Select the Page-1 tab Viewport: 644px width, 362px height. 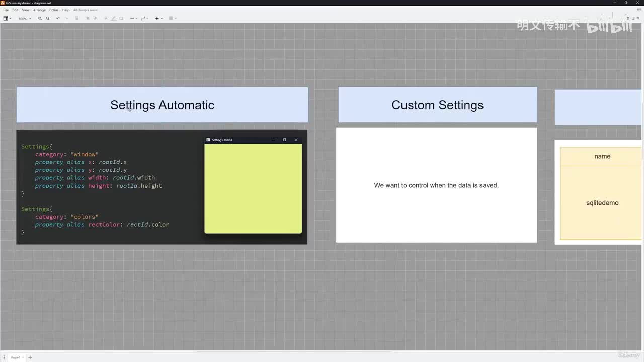(16, 357)
